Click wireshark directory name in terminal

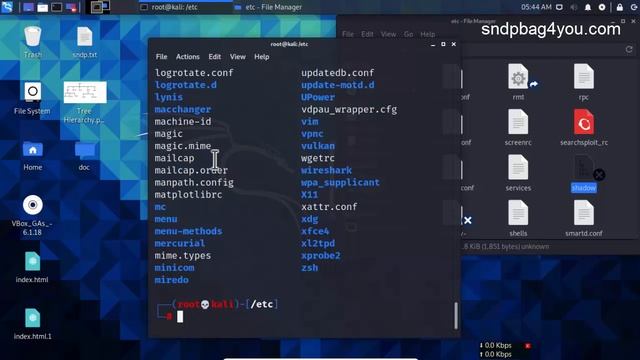click(x=326, y=170)
